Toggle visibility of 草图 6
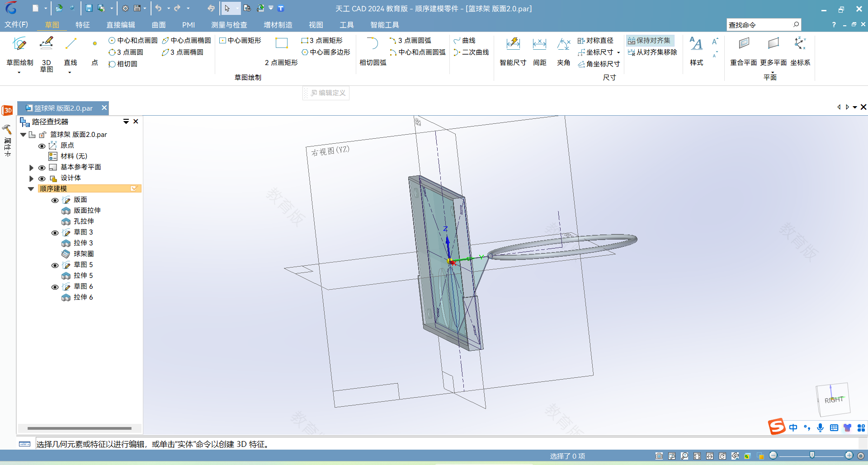Viewport: 868px width, 465px height. 55,287
